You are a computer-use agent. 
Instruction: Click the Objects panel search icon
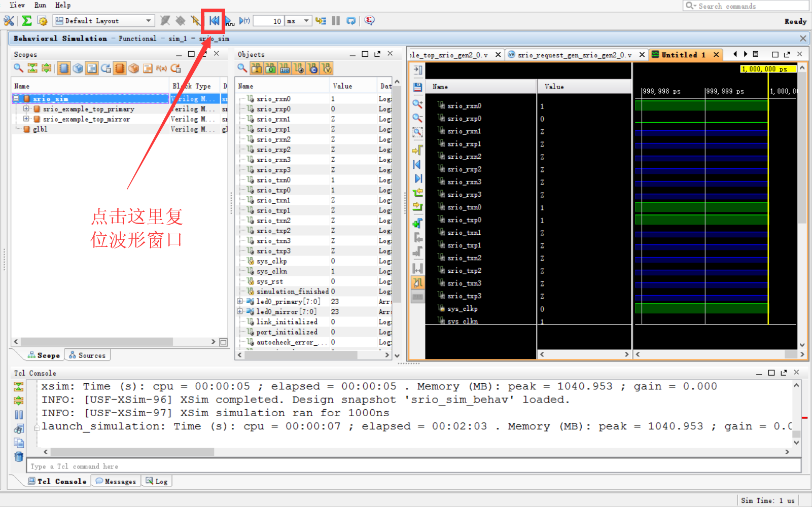(242, 68)
